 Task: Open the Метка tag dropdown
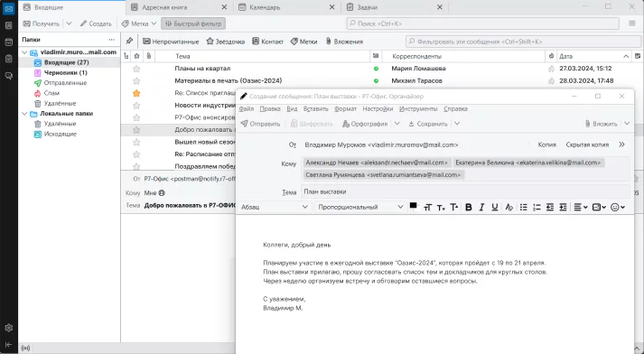tap(139, 23)
